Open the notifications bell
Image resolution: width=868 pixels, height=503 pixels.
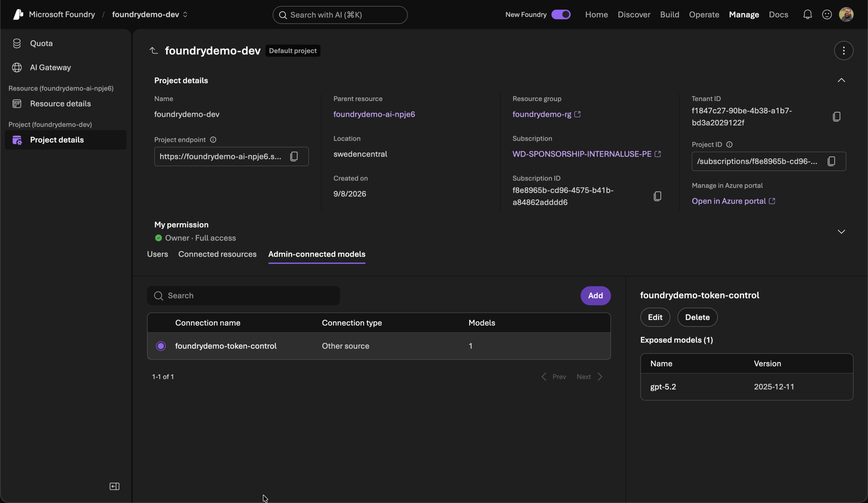[807, 15]
